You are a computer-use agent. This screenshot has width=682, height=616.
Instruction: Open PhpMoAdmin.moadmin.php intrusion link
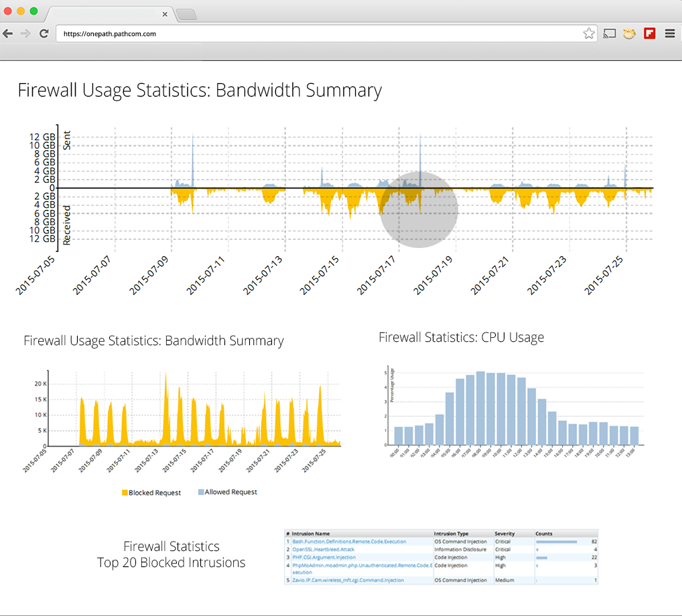(362, 568)
